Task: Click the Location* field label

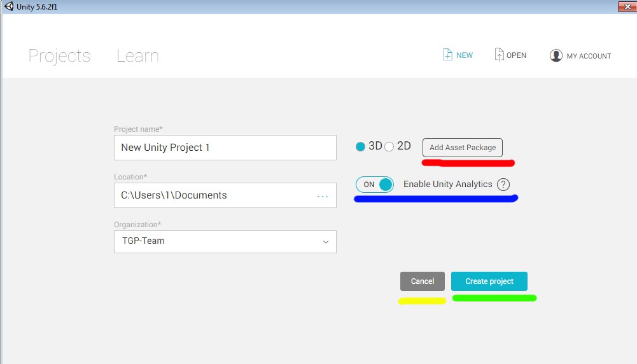Action: 130,177
